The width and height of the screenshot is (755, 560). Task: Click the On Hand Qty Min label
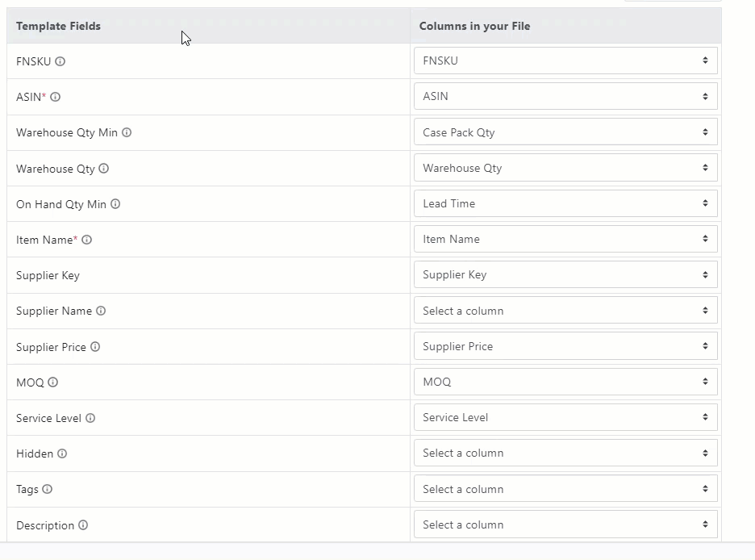click(x=61, y=204)
